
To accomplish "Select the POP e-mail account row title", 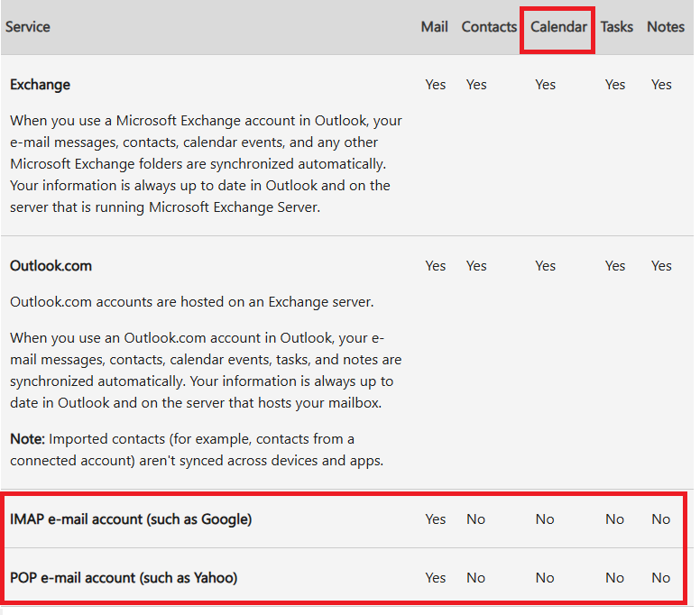I will click(124, 577).
